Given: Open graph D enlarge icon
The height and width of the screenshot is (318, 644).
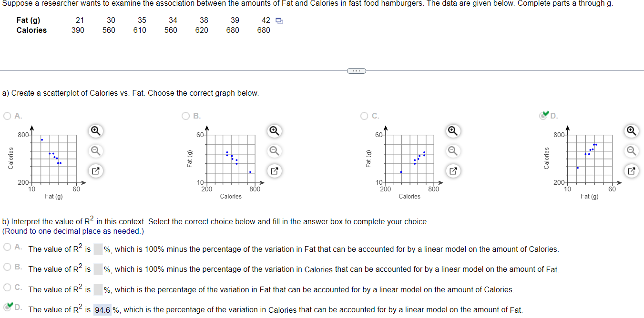Looking at the screenshot, I should (x=631, y=171).
